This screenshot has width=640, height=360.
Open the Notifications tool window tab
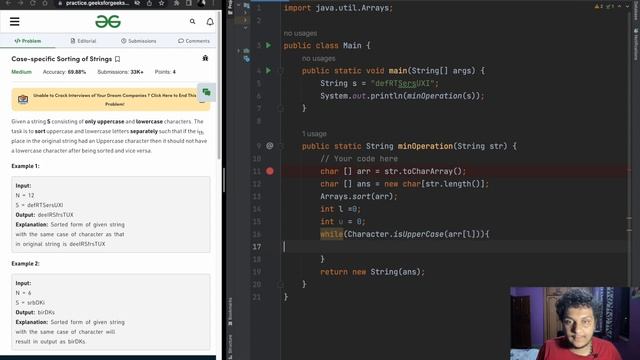click(636, 44)
